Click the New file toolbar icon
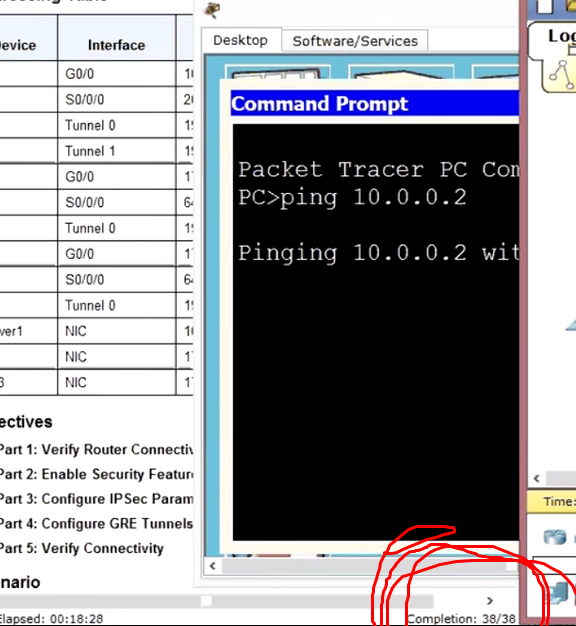Screen dimensions: 576x626 544,6
